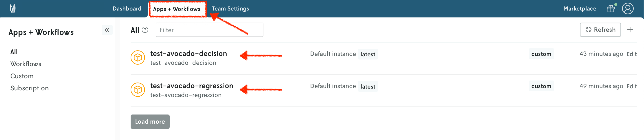
Task: Click the test-avocado-regression cube icon
Action: point(138,90)
